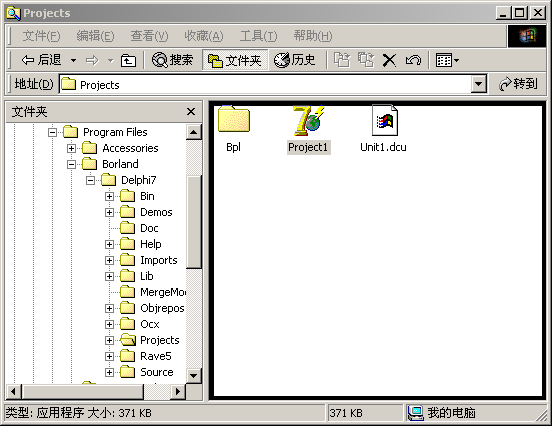Click the Unit1.dcu file name label

[383, 147]
